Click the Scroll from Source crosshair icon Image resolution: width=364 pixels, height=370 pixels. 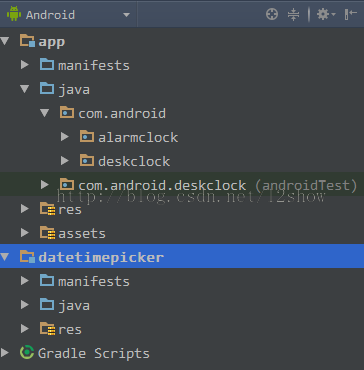pyautogui.click(x=272, y=14)
